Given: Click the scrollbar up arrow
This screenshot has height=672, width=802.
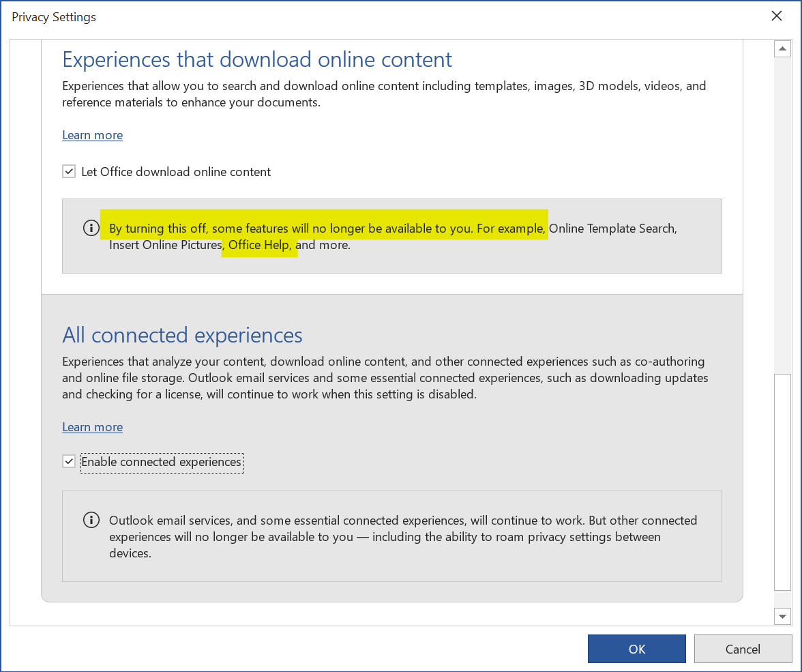Looking at the screenshot, I should pos(782,49).
